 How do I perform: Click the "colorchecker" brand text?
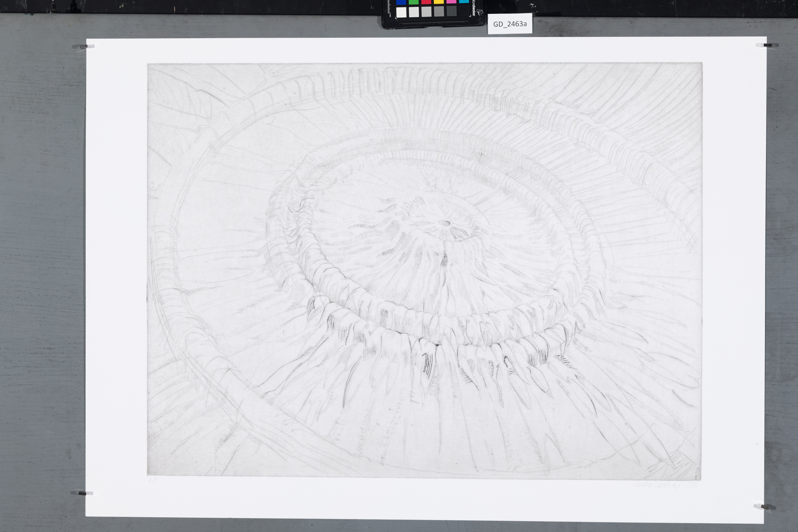[474, 8]
